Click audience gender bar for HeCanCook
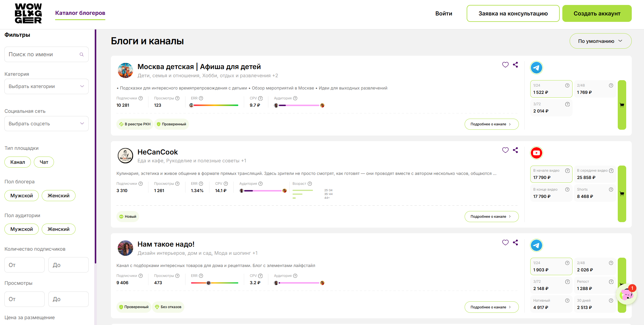 click(x=263, y=191)
